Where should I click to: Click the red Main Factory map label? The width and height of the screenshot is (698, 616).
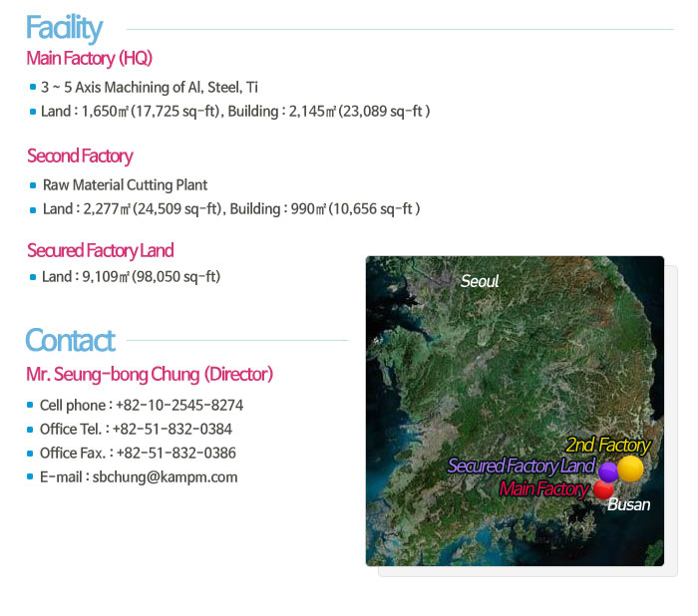pos(543,488)
